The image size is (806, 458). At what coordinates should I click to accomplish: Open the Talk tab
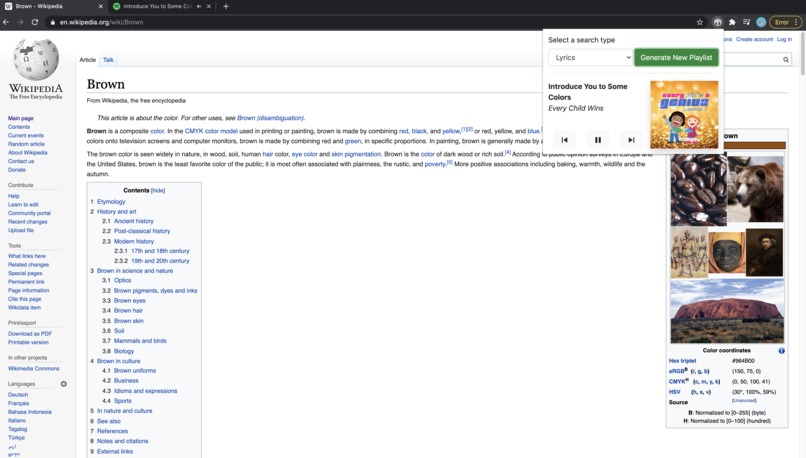click(x=108, y=60)
